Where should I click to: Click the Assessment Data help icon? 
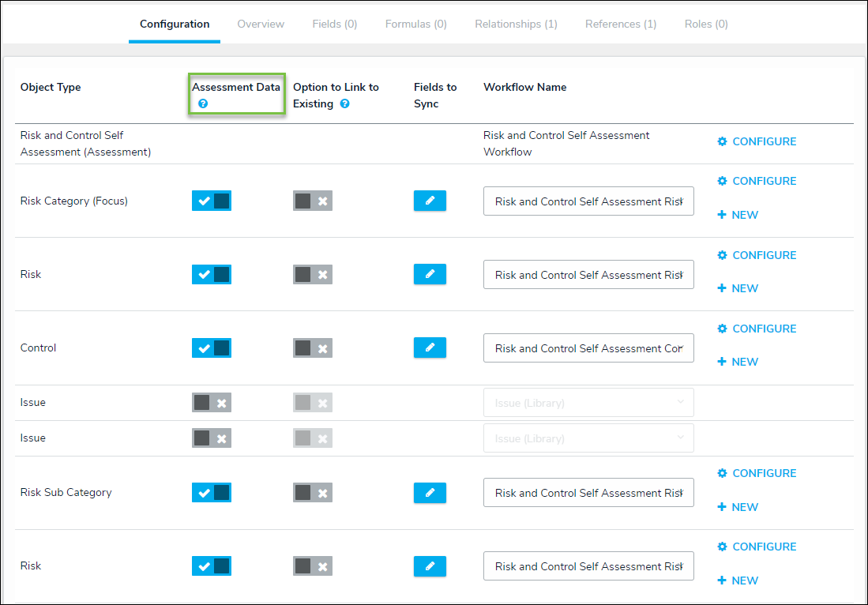point(203,104)
